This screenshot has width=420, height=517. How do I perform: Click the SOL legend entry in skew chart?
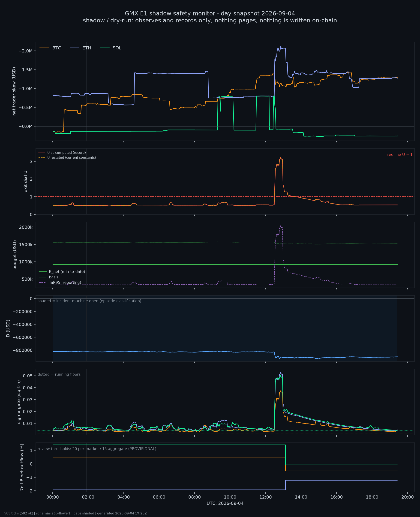pyautogui.click(x=111, y=48)
